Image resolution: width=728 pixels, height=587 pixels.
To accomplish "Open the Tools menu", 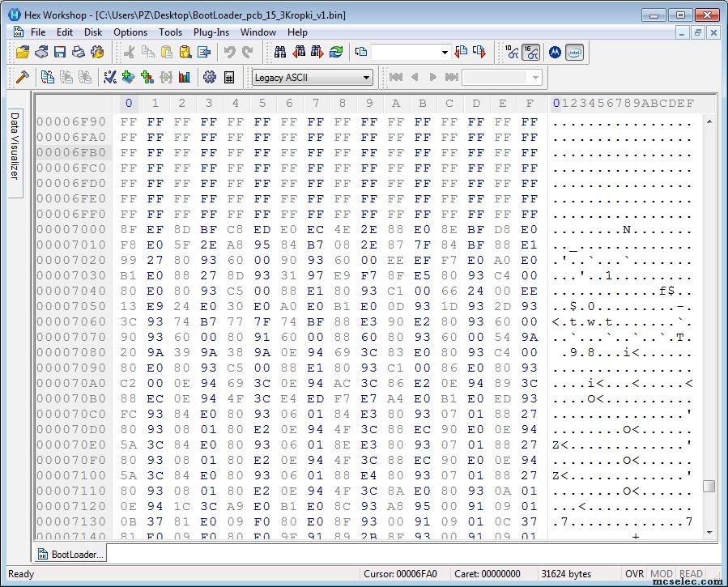I will tap(170, 32).
